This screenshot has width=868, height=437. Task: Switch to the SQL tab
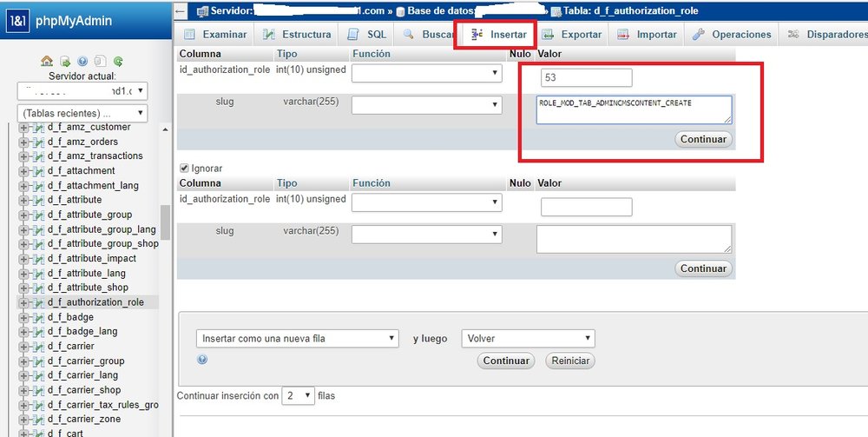click(x=366, y=35)
